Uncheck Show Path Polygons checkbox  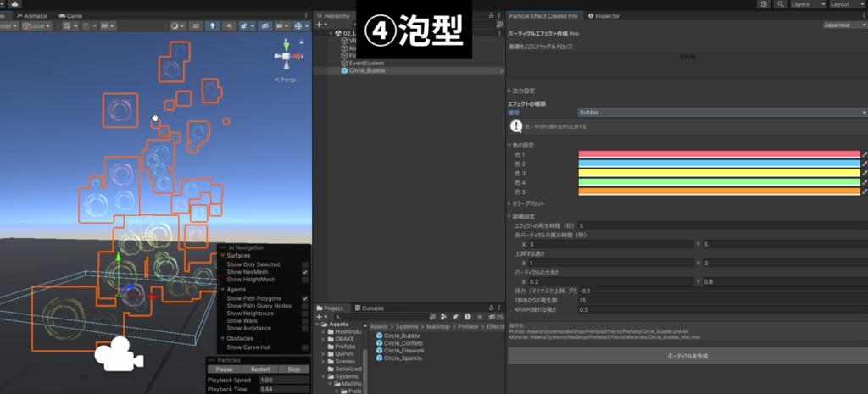305,299
